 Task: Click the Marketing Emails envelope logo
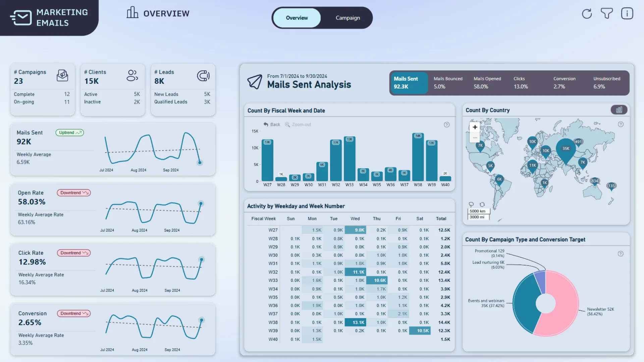click(21, 17)
